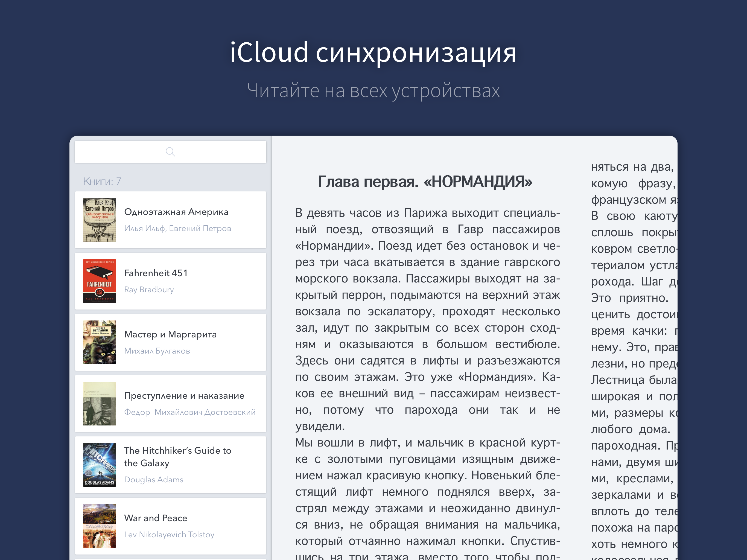The width and height of the screenshot is (747, 560).
Task: Select the Мастер и Маргарита title
Action: pos(170,334)
